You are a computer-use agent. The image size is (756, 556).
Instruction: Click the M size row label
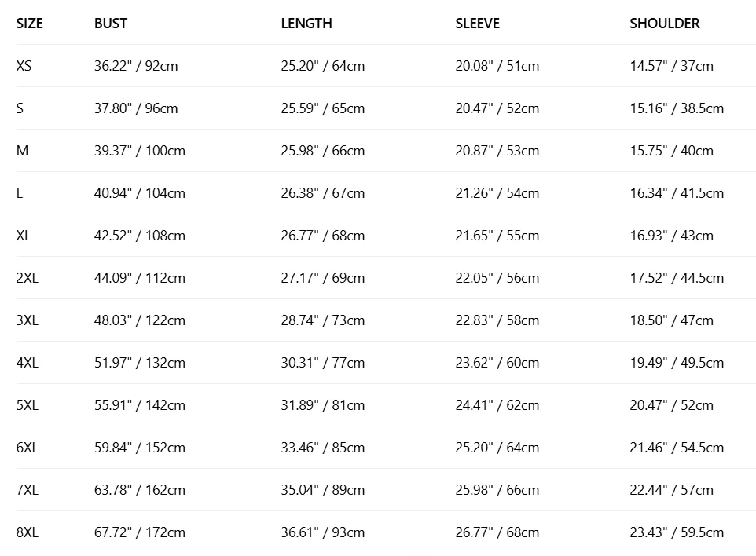click(22, 150)
